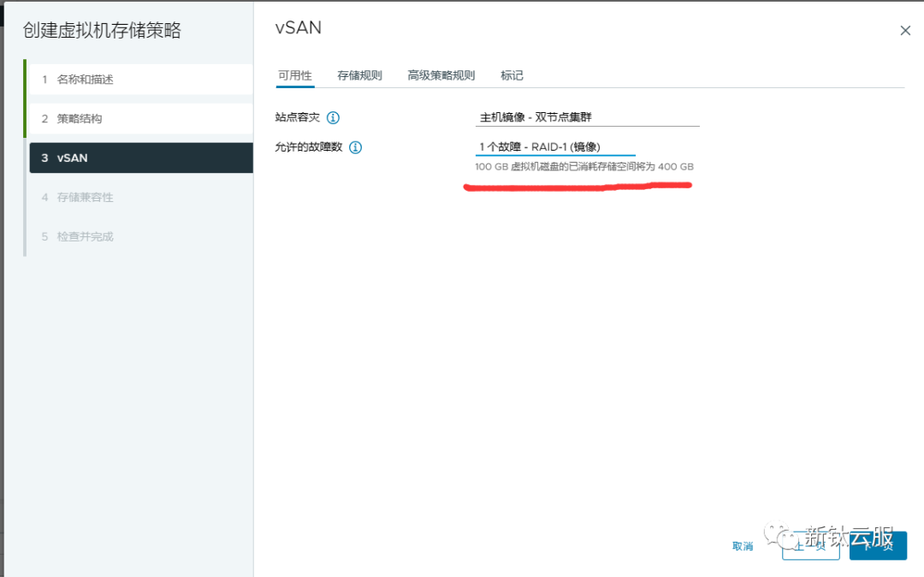Open the 允许的故障数 info tooltip icon
924x577 pixels.
coord(357,147)
